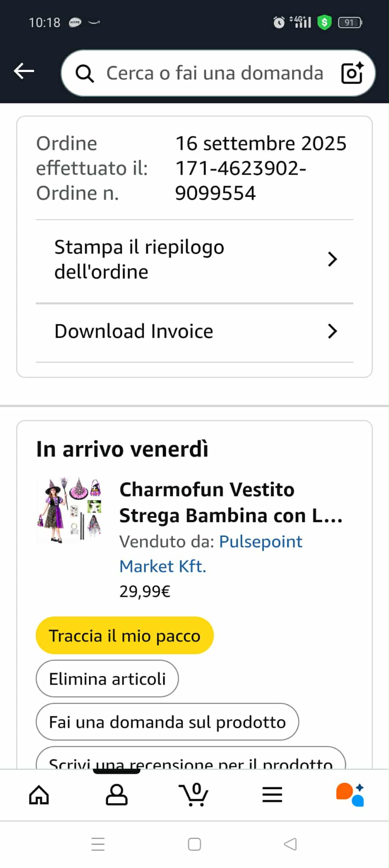This screenshot has width=389, height=868.
Task: Launch the Rufus AI assistant icon
Action: pyautogui.click(x=350, y=795)
